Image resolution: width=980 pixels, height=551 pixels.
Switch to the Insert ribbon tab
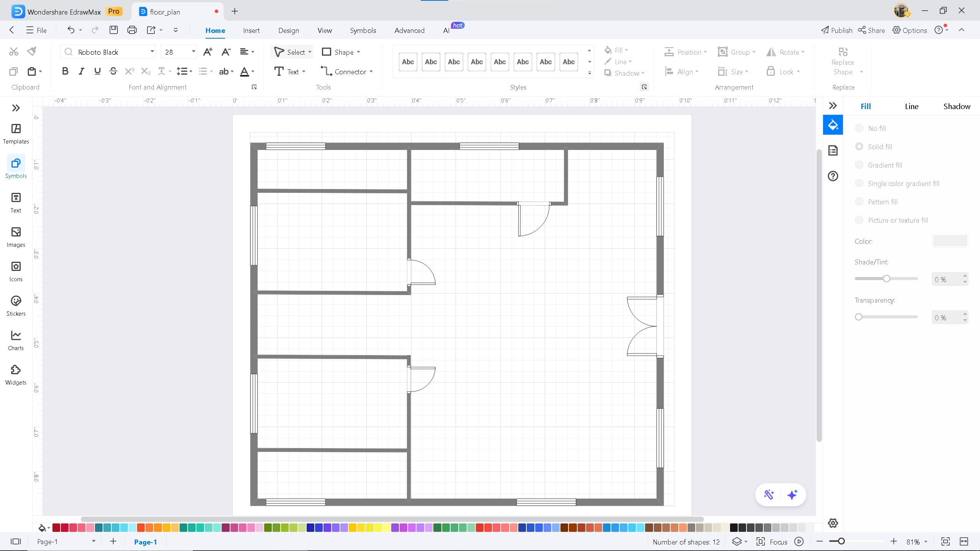point(251,30)
